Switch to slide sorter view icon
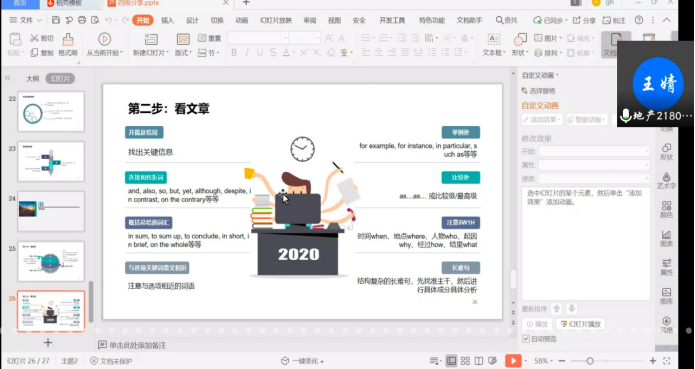This screenshot has height=369, width=695. [x=465, y=361]
